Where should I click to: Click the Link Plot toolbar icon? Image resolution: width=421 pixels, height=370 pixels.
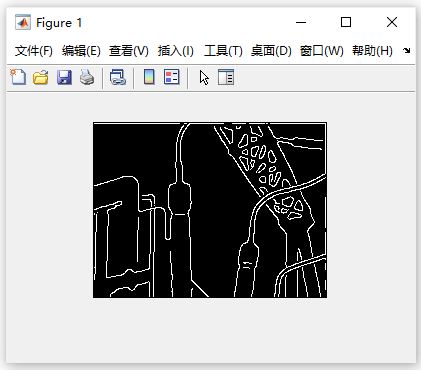click(118, 77)
